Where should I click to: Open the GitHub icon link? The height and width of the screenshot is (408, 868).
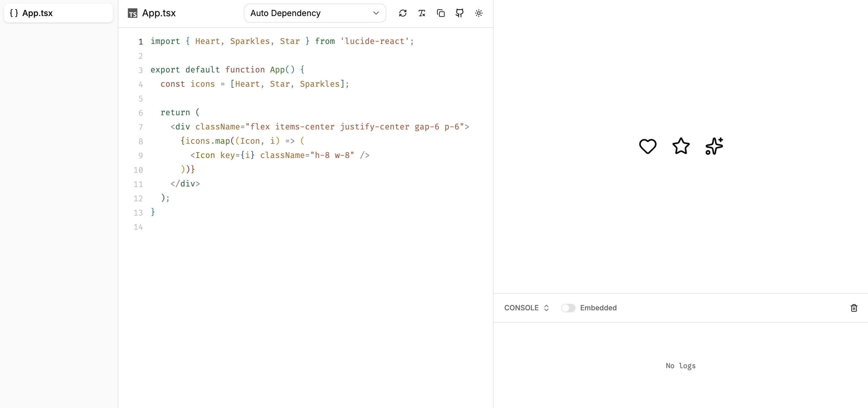click(x=459, y=13)
